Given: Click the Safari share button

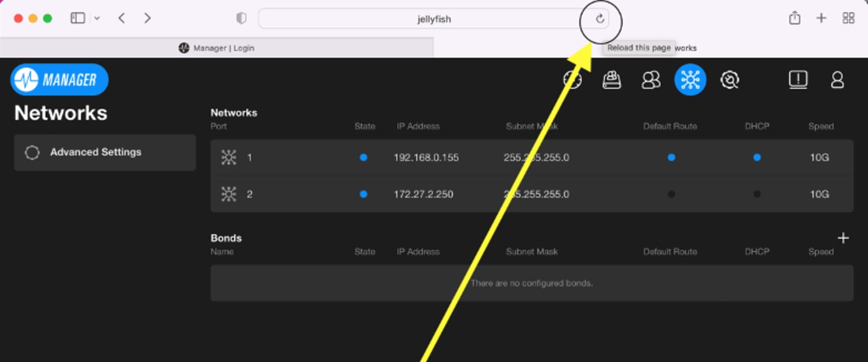Looking at the screenshot, I should point(794,19).
